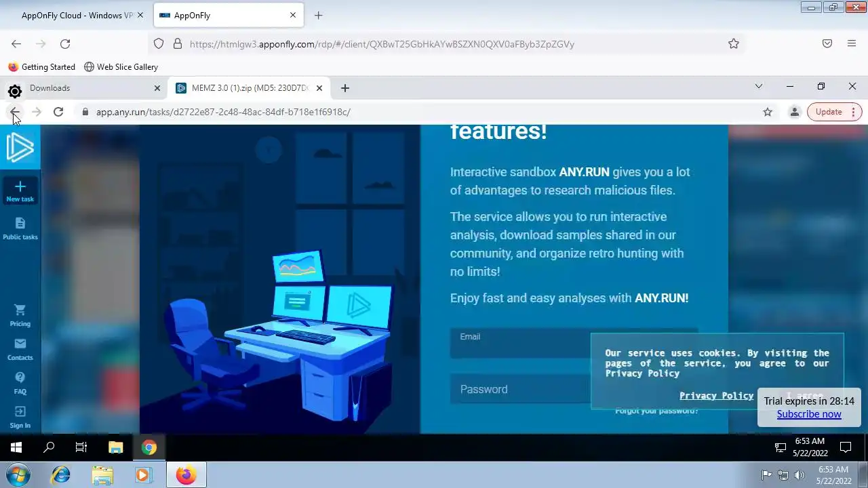The image size is (868, 488).
Task: Select the MEMZ 3.0 (1).zip tab
Action: pyautogui.click(x=248, y=88)
